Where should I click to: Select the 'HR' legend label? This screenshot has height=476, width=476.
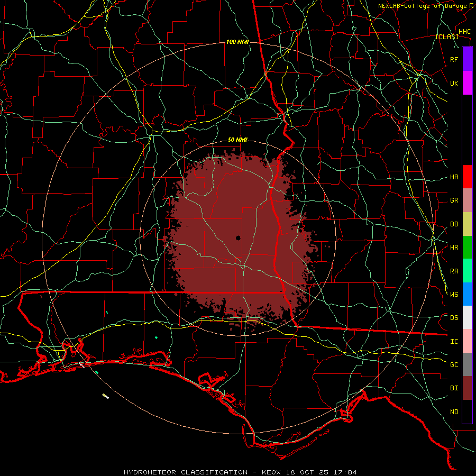tap(454, 248)
